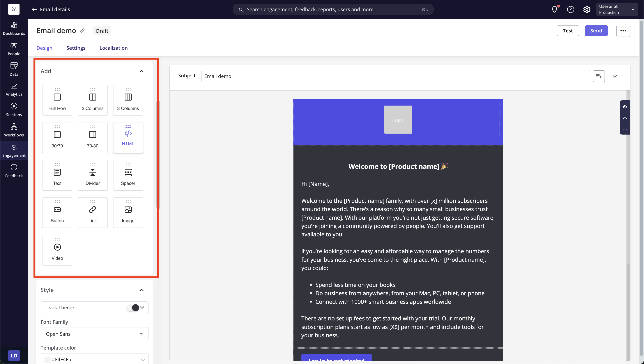Go to People in the sidebar
This screenshot has width=644, height=364.
(x=14, y=49)
